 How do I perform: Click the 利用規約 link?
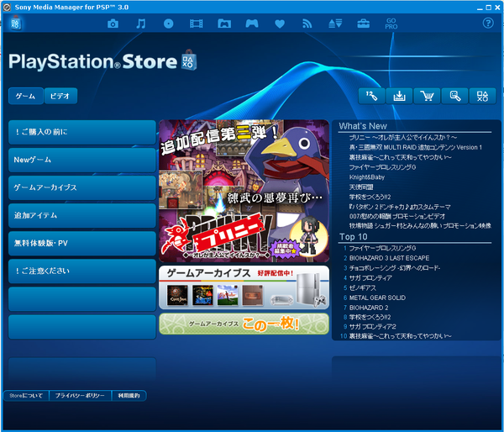point(129,396)
